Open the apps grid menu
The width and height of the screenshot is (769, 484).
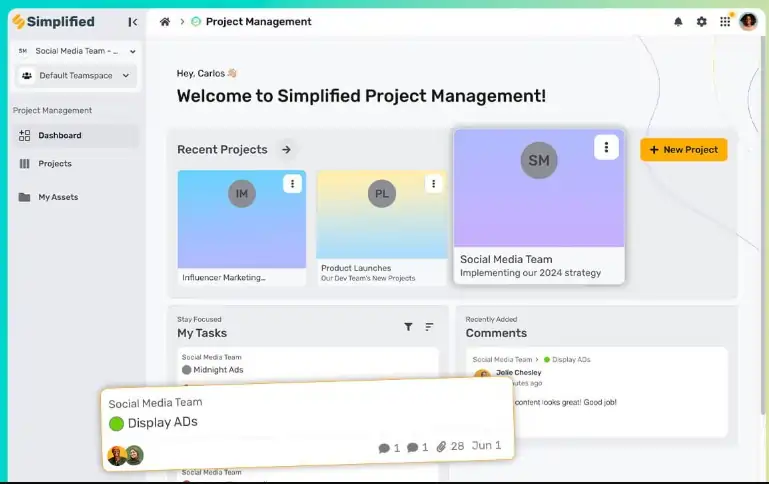(725, 22)
